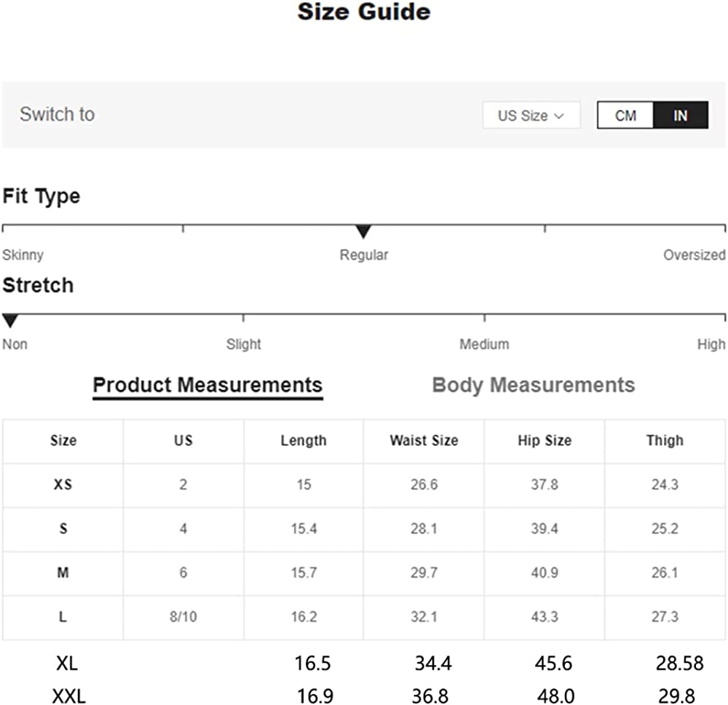Click the Hip Size column header

click(545, 440)
